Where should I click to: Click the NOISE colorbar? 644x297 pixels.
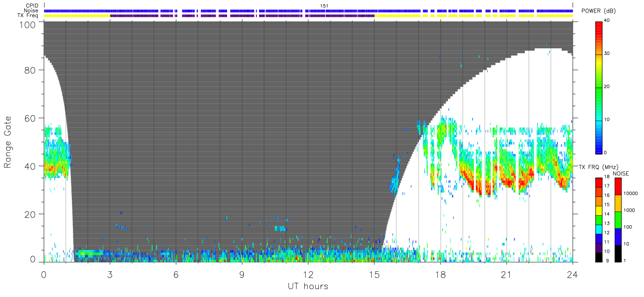(618, 219)
